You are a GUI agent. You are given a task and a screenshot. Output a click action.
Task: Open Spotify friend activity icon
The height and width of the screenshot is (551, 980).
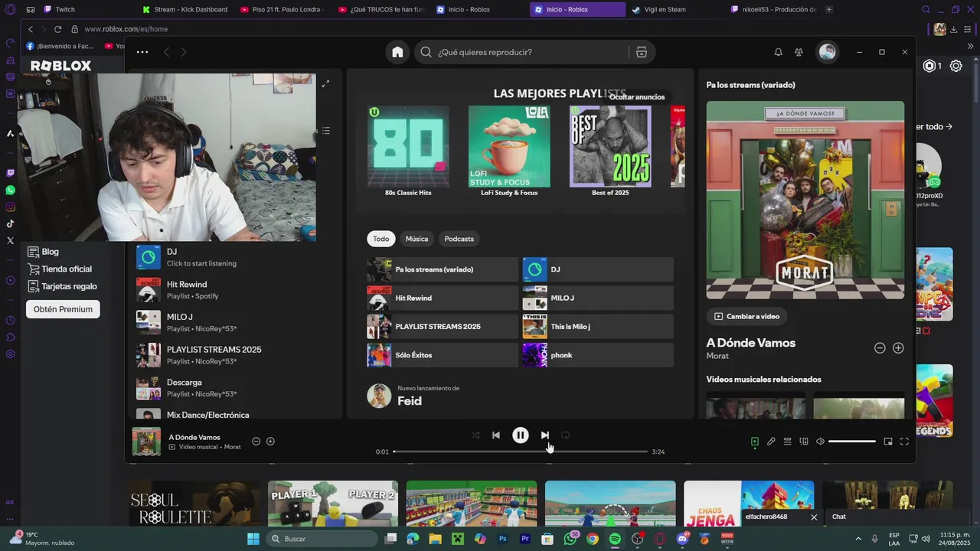tap(799, 52)
